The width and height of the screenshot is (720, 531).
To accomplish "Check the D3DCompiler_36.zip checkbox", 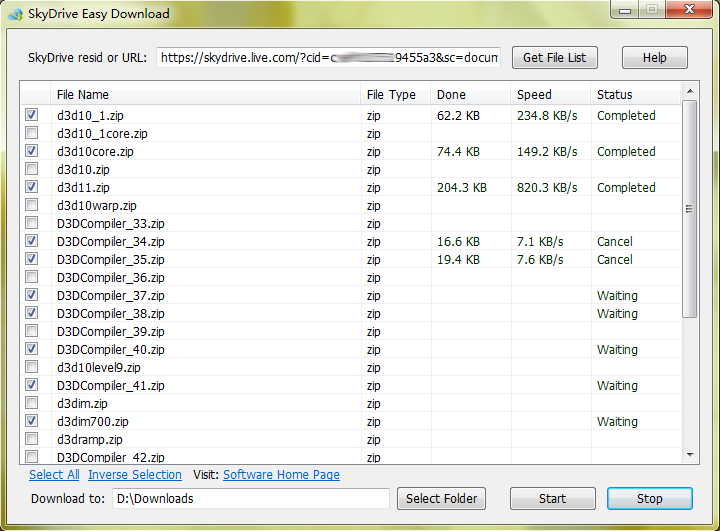I will pos(32,277).
